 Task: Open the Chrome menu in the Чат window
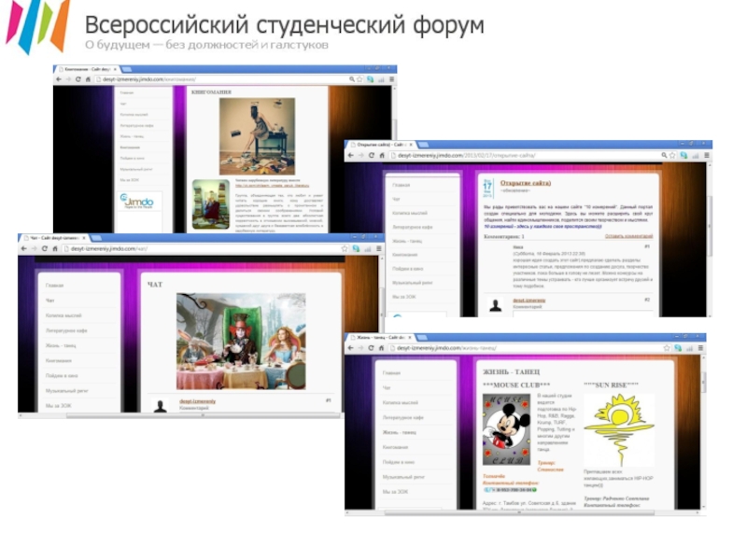[379, 248]
